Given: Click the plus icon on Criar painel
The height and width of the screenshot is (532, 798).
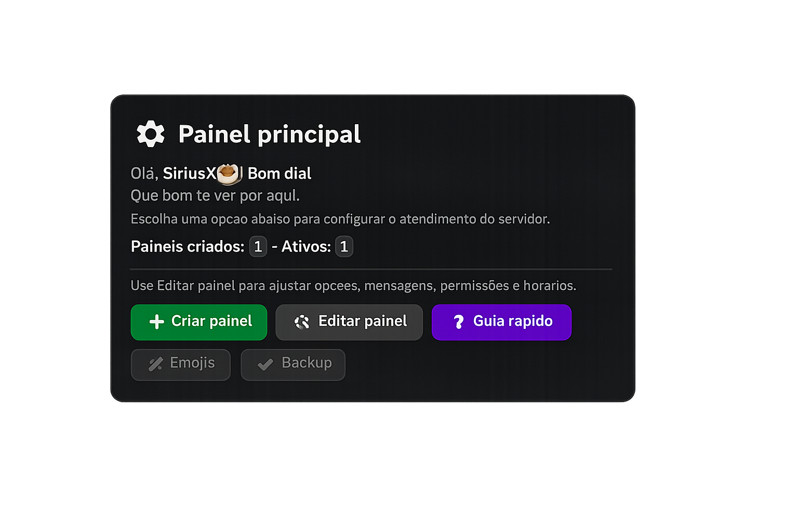Looking at the screenshot, I should coord(156,322).
